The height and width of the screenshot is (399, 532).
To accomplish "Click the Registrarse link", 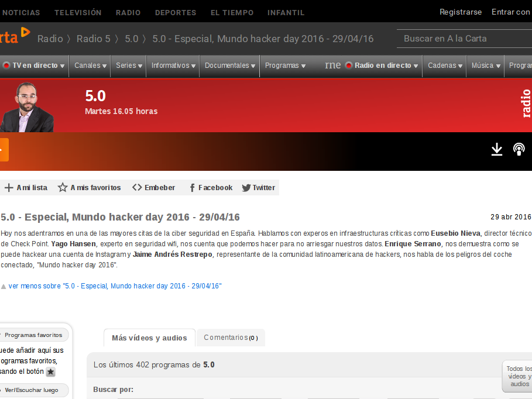I will tap(461, 12).
